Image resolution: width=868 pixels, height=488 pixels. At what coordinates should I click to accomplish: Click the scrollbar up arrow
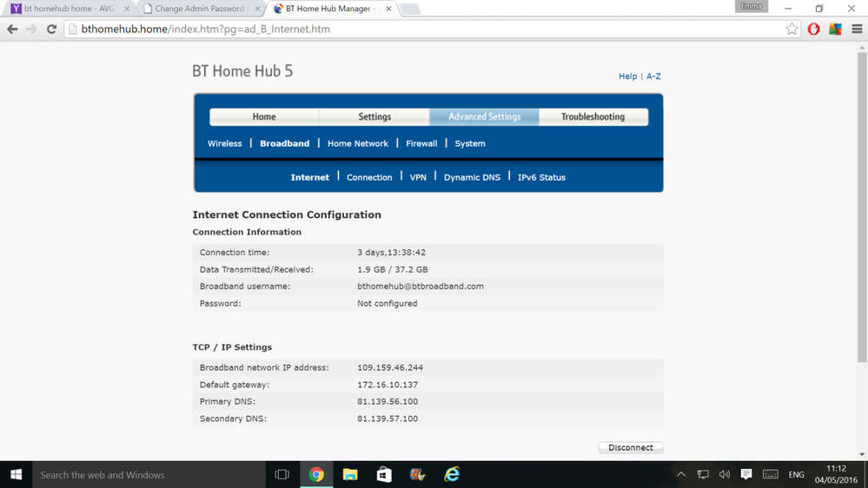pyautogui.click(x=863, y=48)
